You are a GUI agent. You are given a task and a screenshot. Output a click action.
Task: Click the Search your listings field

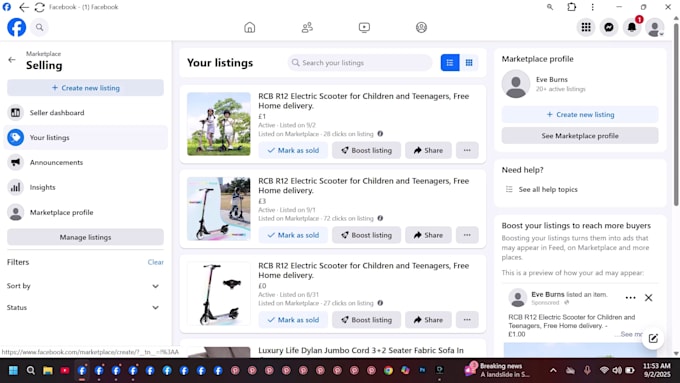click(360, 63)
